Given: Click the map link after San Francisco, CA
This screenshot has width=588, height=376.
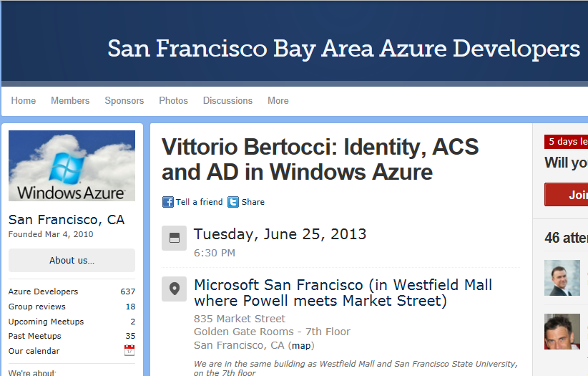Looking at the screenshot, I should pos(301,346).
